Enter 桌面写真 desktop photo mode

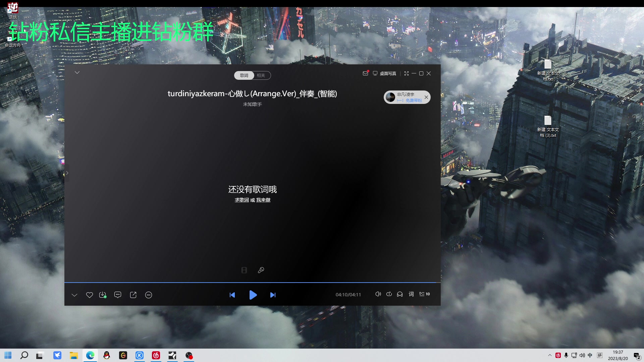385,73
